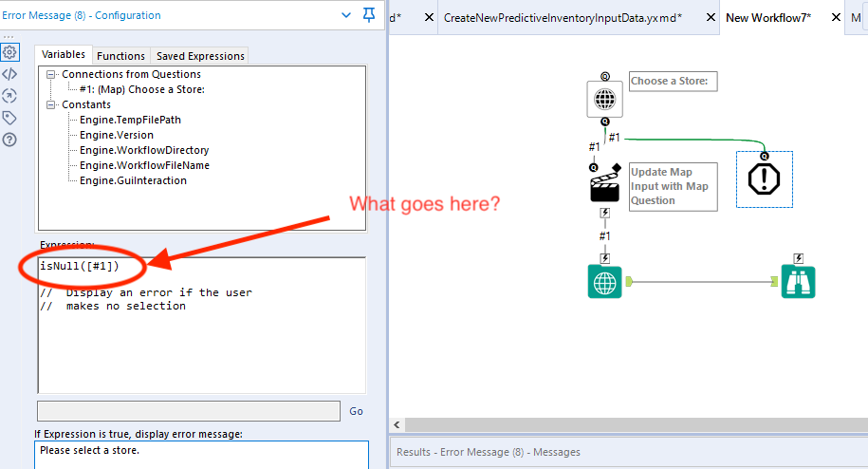Select 'Update Map Input with Map Question' annotation
This screenshot has height=469, width=868.
(x=674, y=187)
